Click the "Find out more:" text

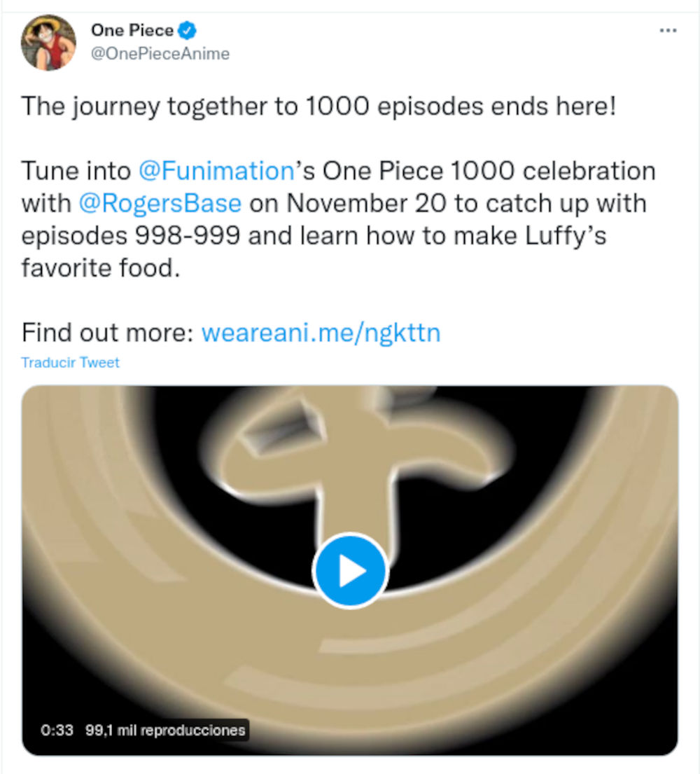[x=107, y=332]
